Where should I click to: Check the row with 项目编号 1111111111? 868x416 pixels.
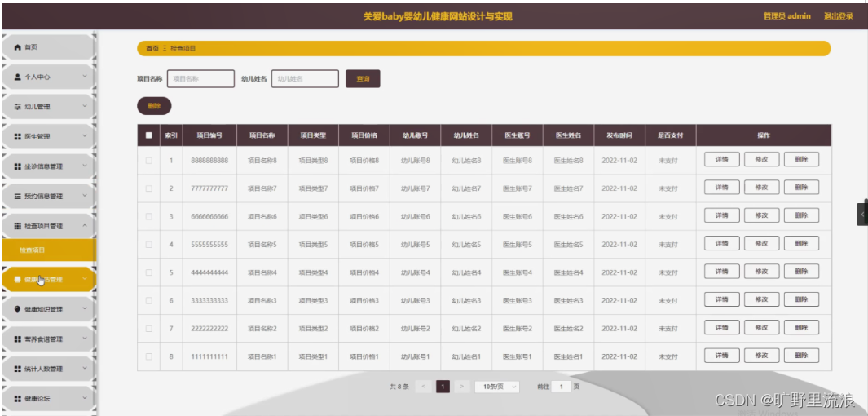pyautogui.click(x=148, y=356)
